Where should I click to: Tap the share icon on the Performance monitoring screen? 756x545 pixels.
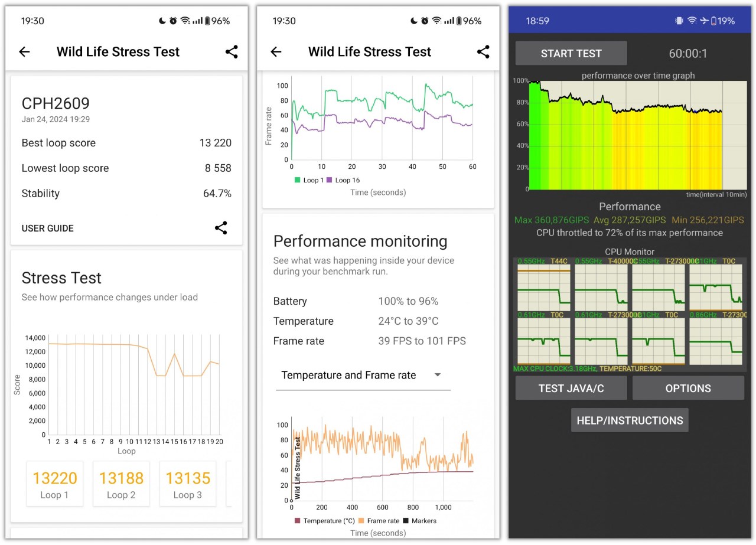pos(483,52)
